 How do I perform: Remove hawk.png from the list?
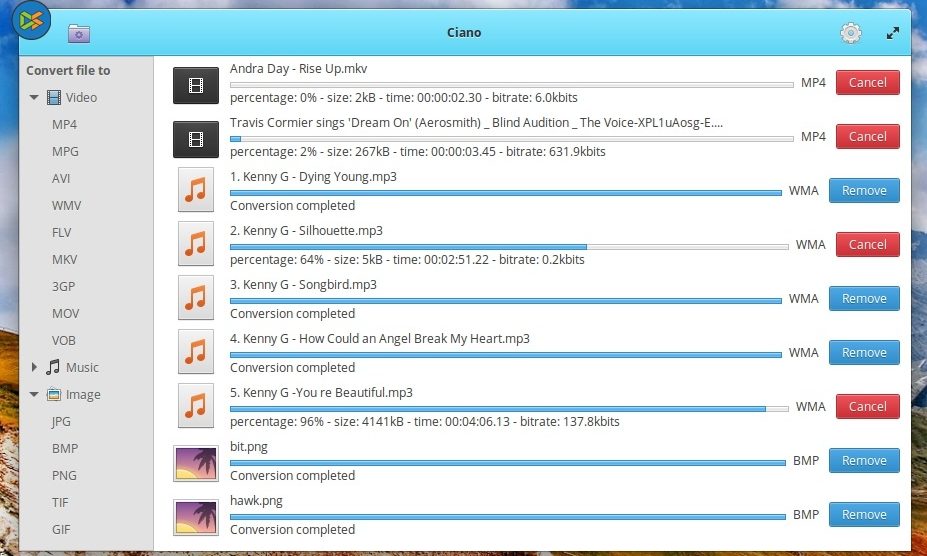[864, 515]
